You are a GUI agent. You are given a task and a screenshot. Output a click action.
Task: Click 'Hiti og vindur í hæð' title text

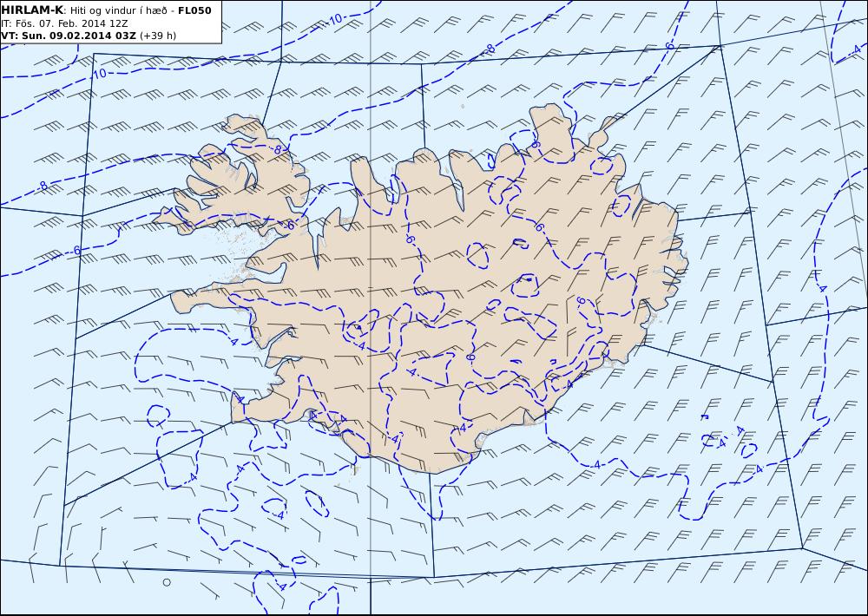click(x=118, y=10)
